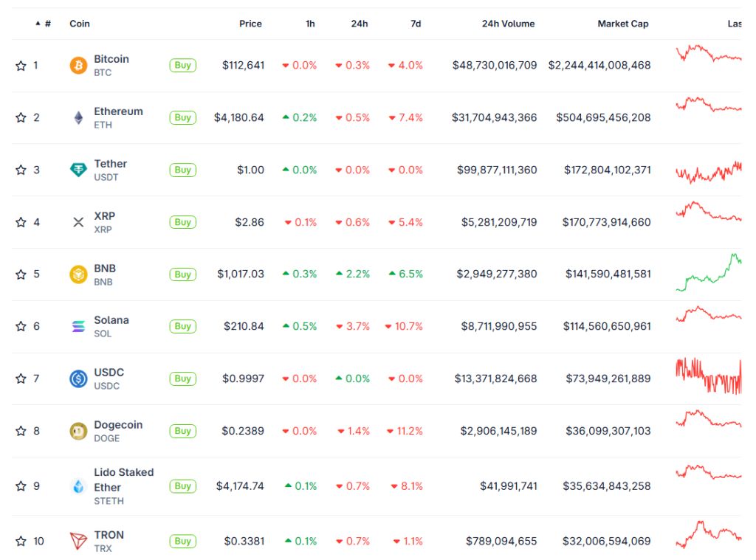This screenshot has width=756, height=560.
Task: View Bitcoin's 7-day sparkline chart
Action: pos(709,54)
